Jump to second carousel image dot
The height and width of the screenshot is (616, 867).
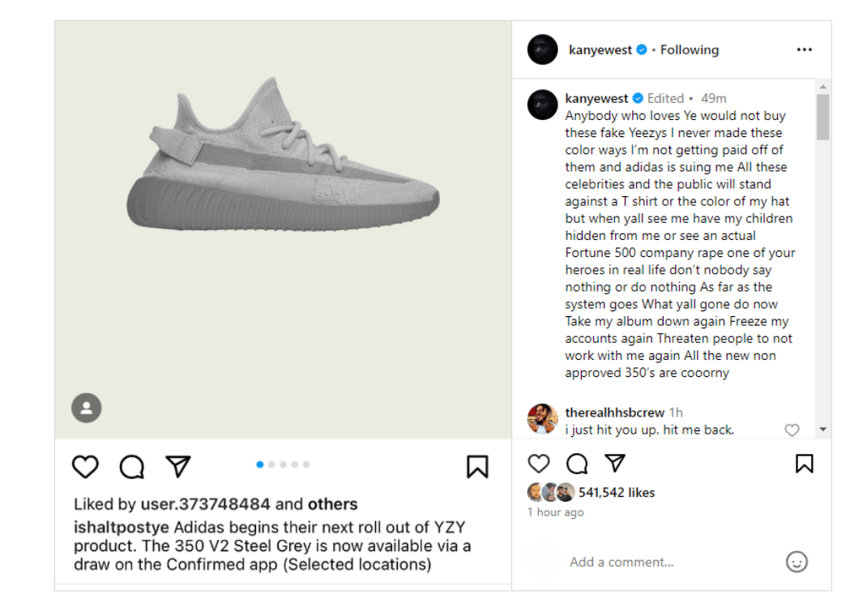coord(271,464)
